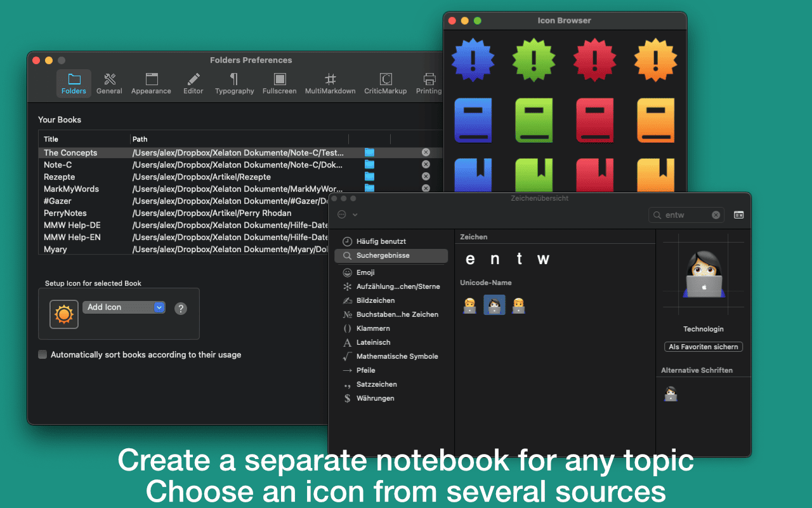Switch to the Appearance tab
This screenshot has height=508, width=812.
(x=151, y=83)
